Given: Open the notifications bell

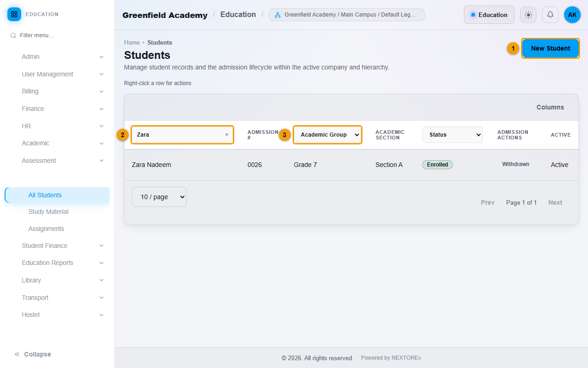Looking at the screenshot, I should pyautogui.click(x=550, y=15).
